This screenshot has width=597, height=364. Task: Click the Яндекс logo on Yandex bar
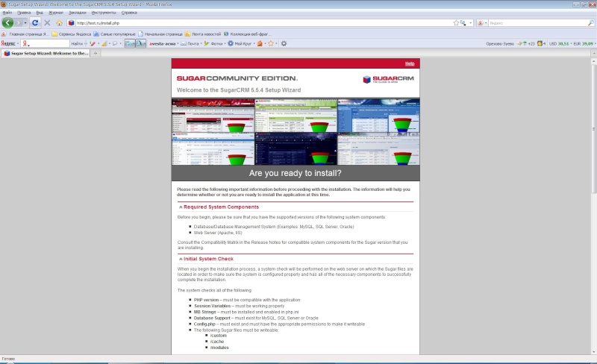pyautogui.click(x=7, y=43)
